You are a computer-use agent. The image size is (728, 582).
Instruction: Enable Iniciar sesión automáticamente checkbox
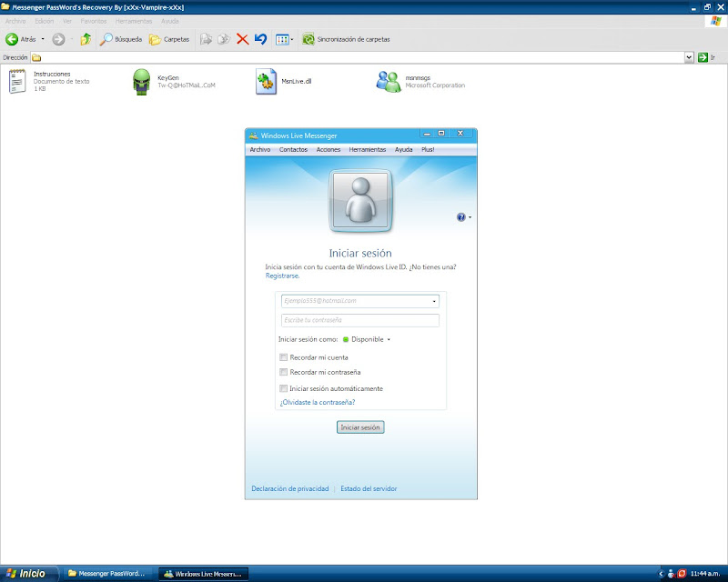[x=283, y=388]
